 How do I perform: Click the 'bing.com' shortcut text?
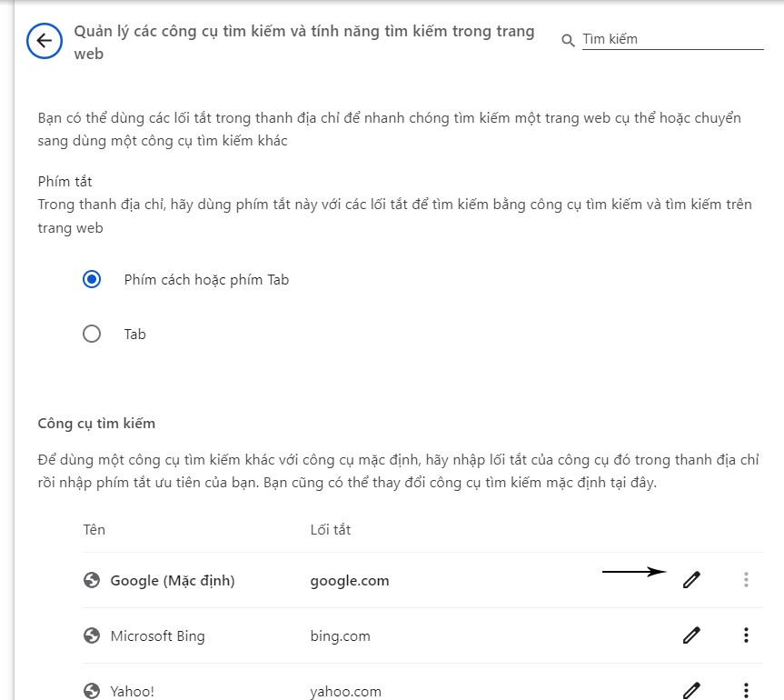[x=341, y=635]
